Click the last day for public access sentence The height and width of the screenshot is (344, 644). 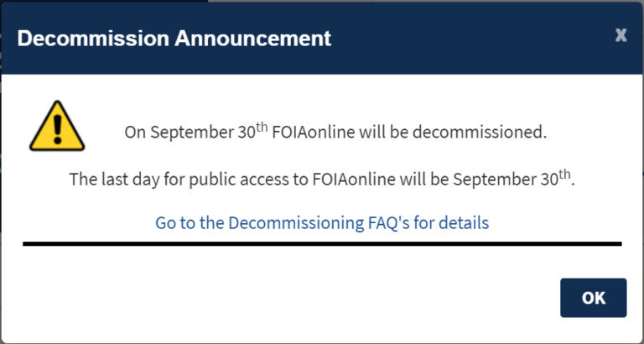322,179
